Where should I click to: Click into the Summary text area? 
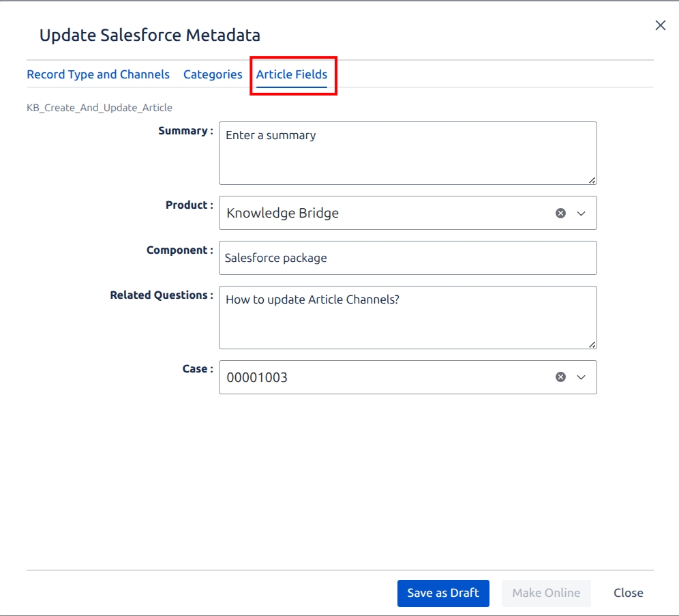click(x=408, y=153)
